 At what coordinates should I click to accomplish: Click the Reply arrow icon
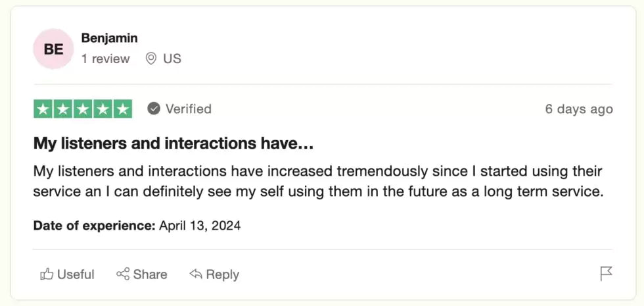(195, 274)
